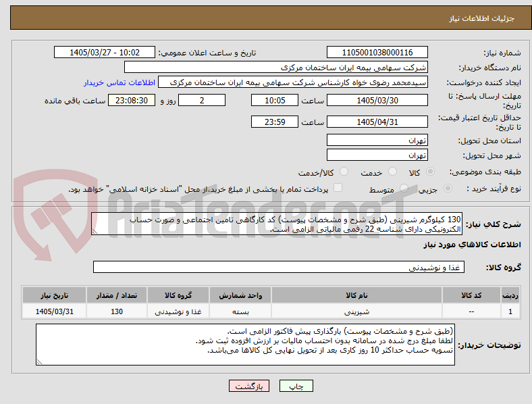Toggle the اسناد خزانه اسلامی payment checkbox
This screenshot has width=532, height=404.
click(338, 188)
